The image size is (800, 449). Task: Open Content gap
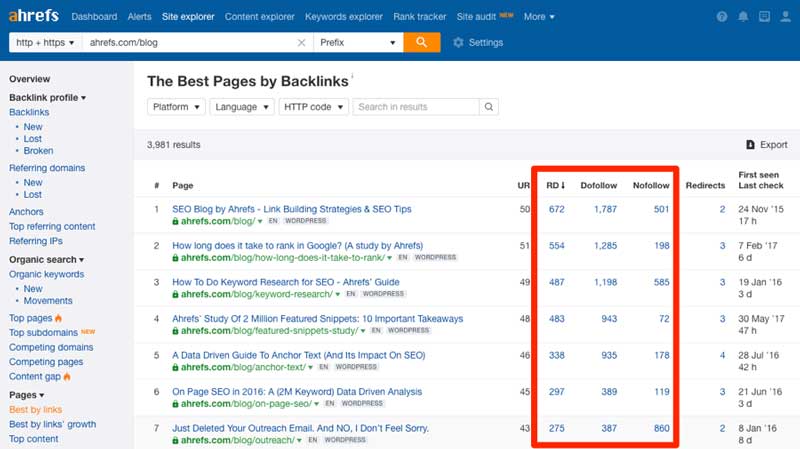(35, 377)
